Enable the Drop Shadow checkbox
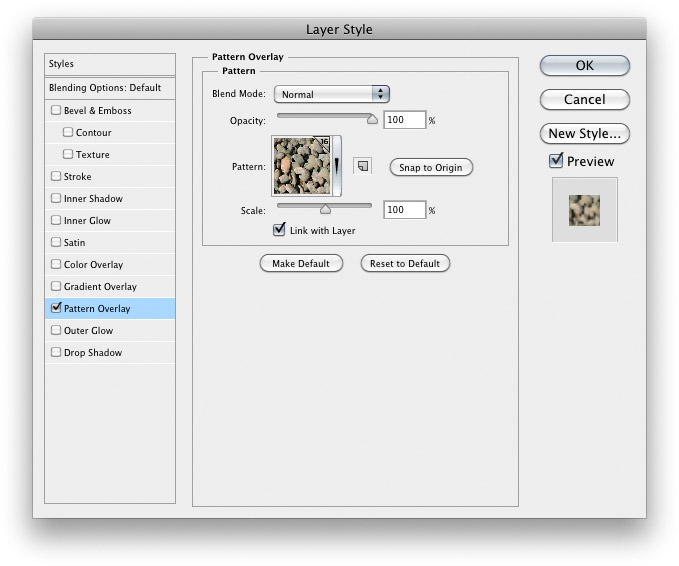Screen dimensions: 679x566 pos(56,353)
